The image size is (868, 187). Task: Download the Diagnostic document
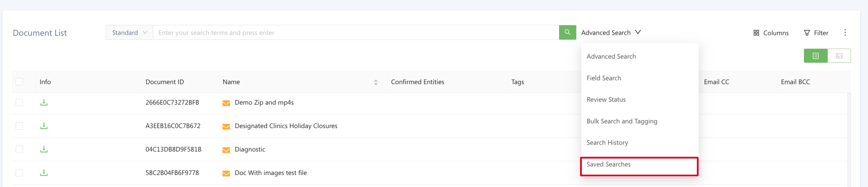point(44,149)
